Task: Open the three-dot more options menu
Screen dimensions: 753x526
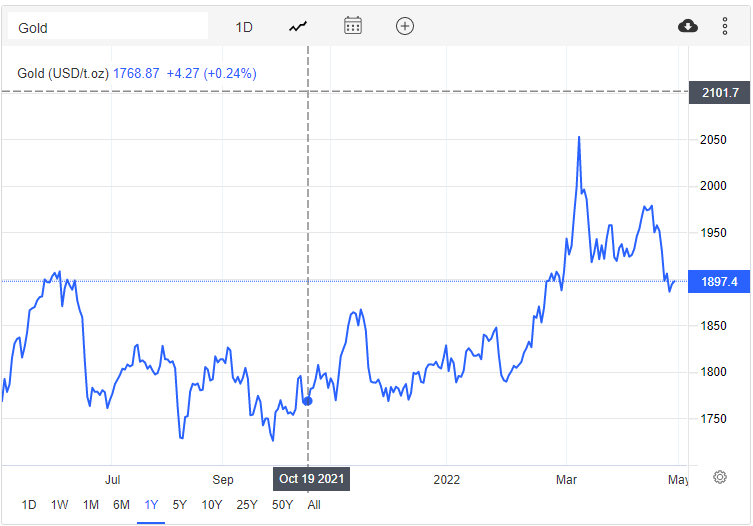Action: 725,26
